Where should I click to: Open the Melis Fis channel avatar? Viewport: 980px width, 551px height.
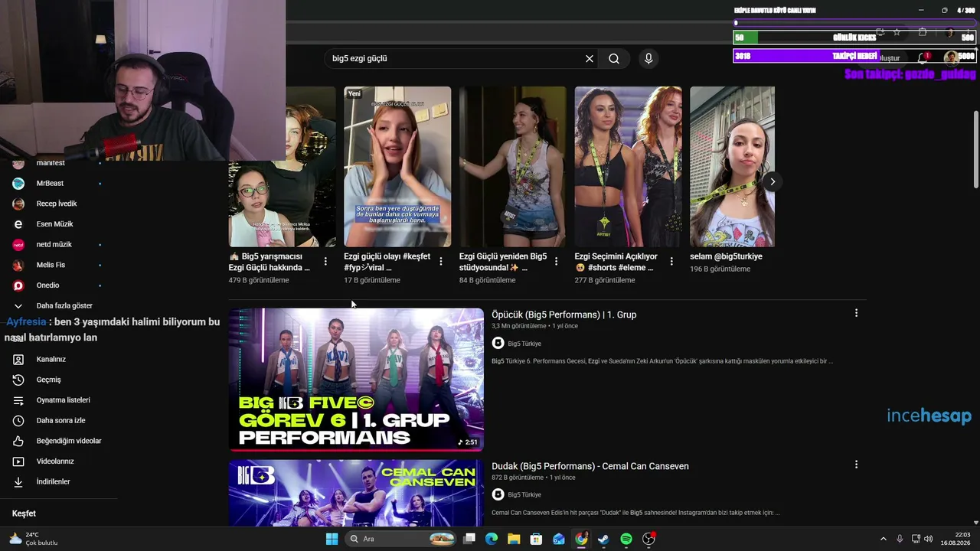tap(18, 265)
